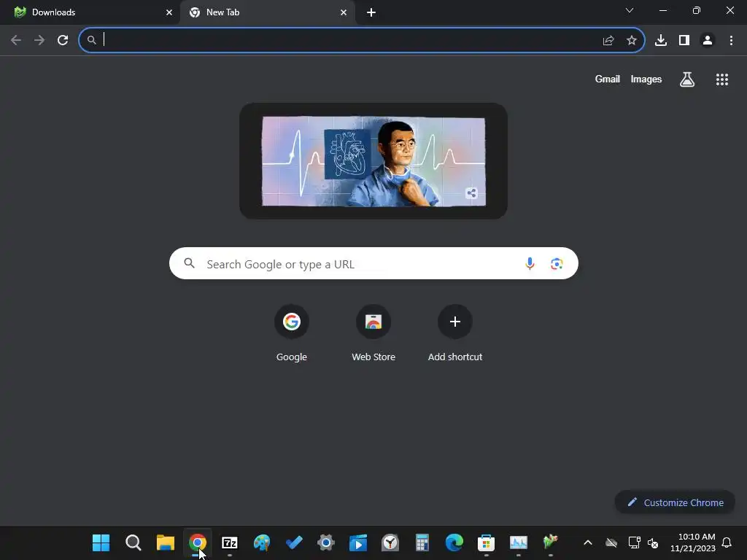
Task: Open Search Labs flask icon
Action: (x=687, y=79)
